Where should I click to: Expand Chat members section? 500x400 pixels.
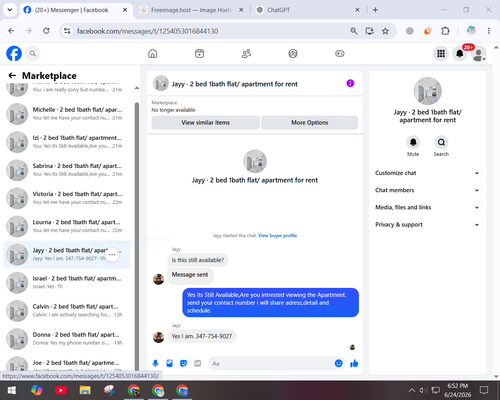tap(427, 190)
